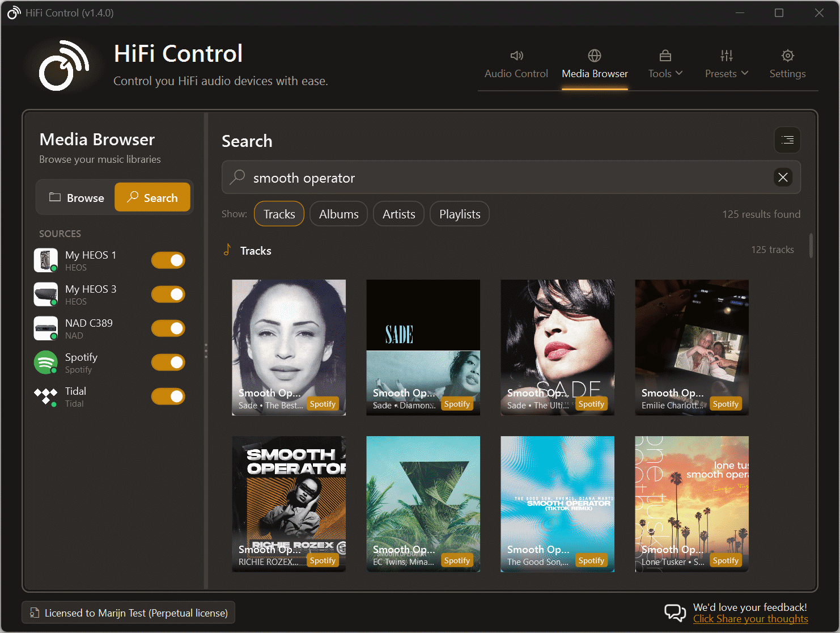
Task: Click the queue list icon above search results
Action: tap(787, 140)
